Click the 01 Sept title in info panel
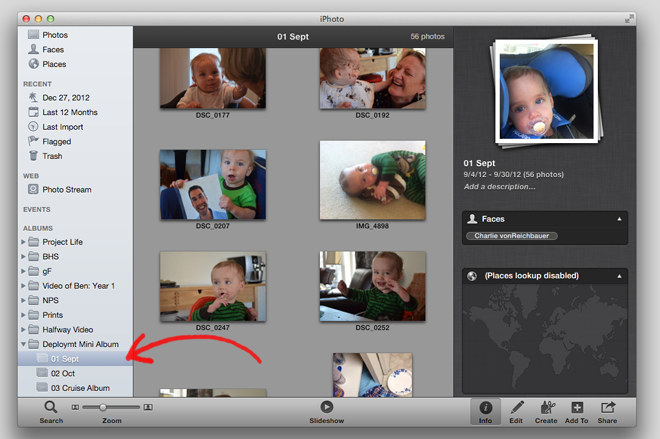Image resolution: width=660 pixels, height=439 pixels. (479, 163)
